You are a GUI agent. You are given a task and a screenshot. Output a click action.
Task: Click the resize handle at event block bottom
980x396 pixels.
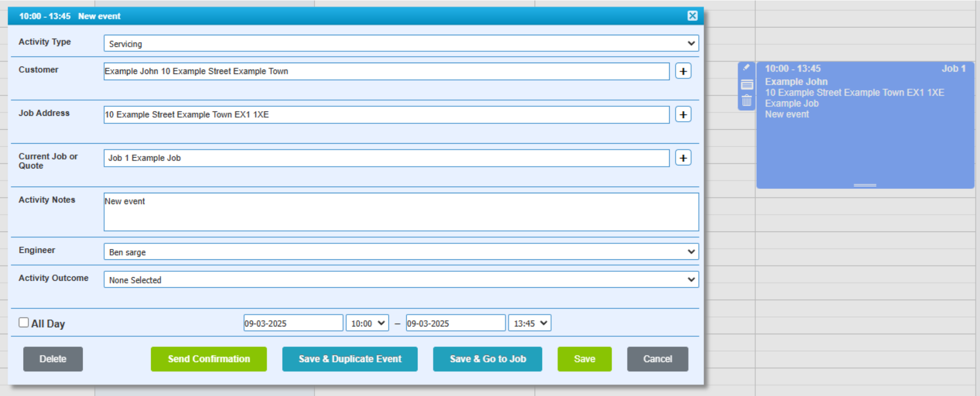865,185
